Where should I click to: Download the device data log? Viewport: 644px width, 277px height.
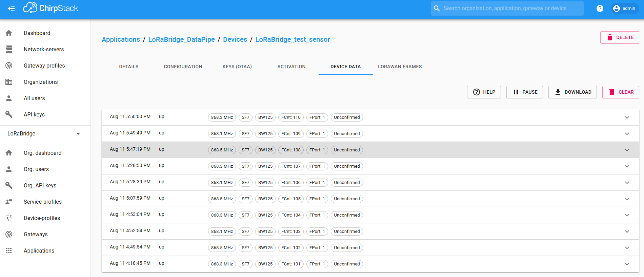(x=572, y=92)
